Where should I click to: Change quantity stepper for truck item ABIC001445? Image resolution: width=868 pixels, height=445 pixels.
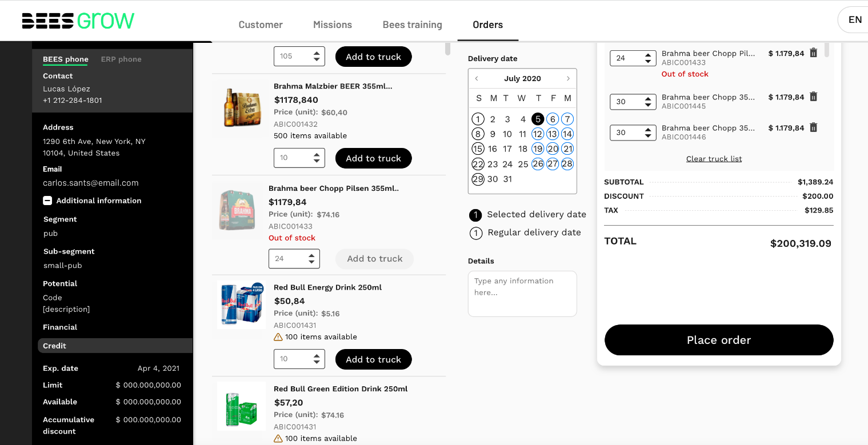[x=647, y=102]
